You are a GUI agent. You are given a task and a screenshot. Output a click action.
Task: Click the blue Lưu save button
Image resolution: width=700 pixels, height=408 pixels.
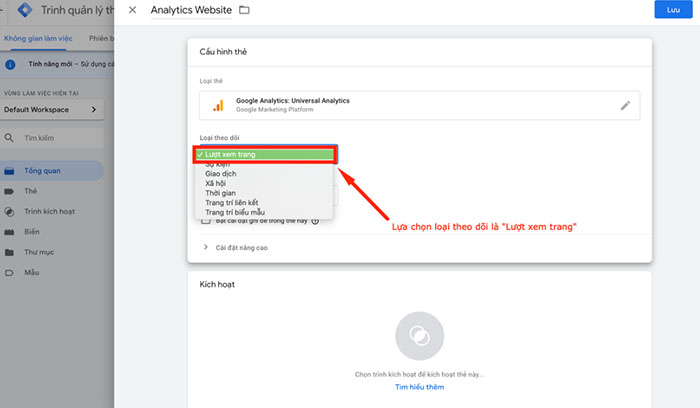[x=673, y=10]
